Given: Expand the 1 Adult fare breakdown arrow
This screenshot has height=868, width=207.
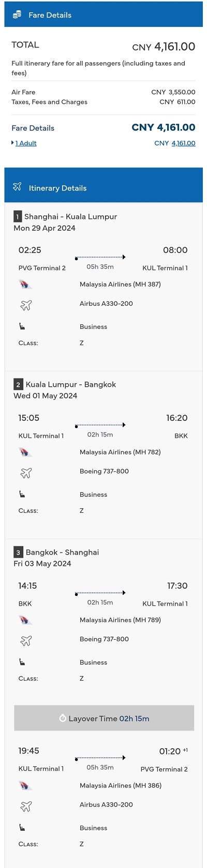Looking at the screenshot, I should tap(12, 143).
